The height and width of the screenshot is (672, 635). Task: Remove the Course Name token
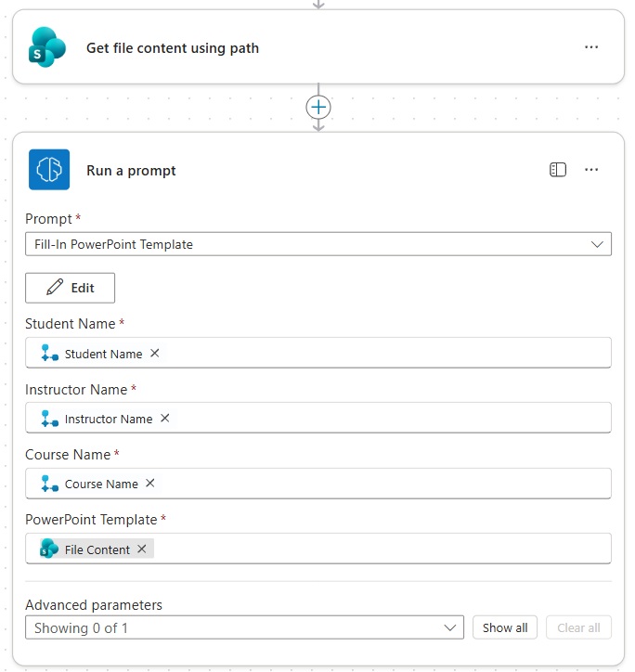(x=150, y=484)
